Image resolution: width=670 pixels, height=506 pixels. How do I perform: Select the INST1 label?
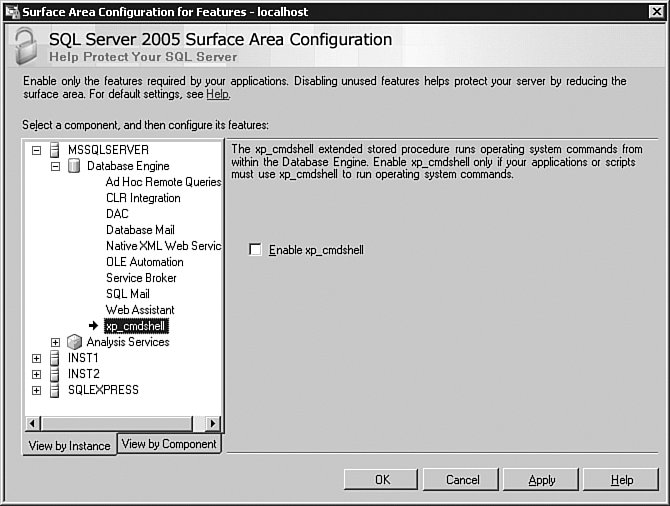tap(83, 358)
